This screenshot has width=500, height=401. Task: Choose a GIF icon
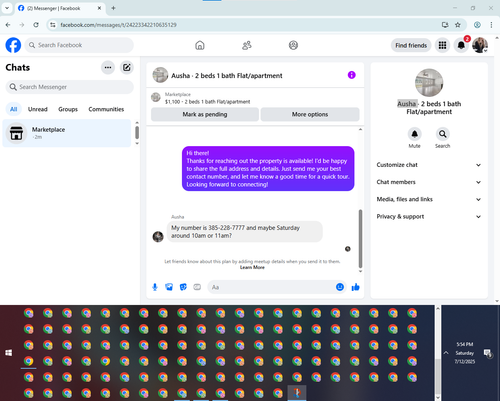pyautogui.click(x=197, y=287)
